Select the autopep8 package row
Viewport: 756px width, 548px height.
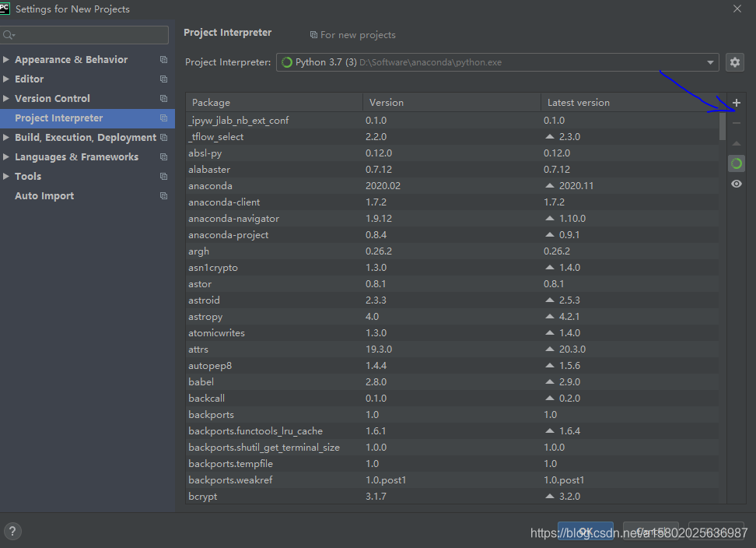coord(452,366)
